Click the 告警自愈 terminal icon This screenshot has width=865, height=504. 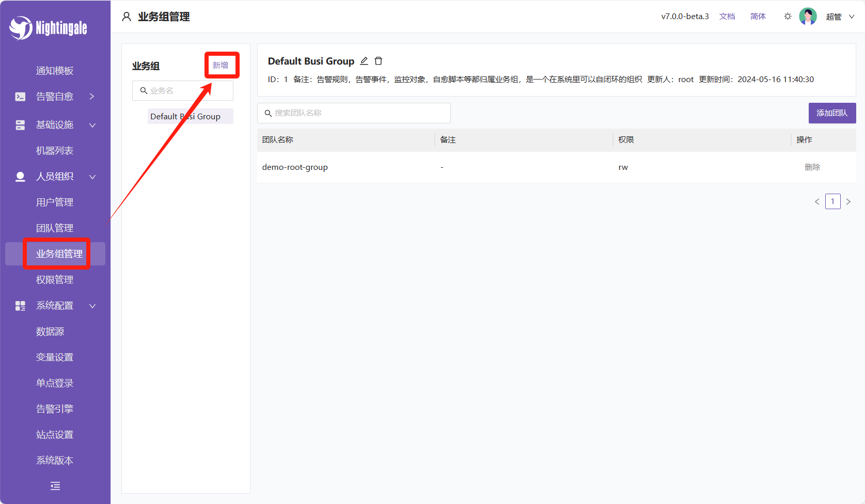(20, 97)
